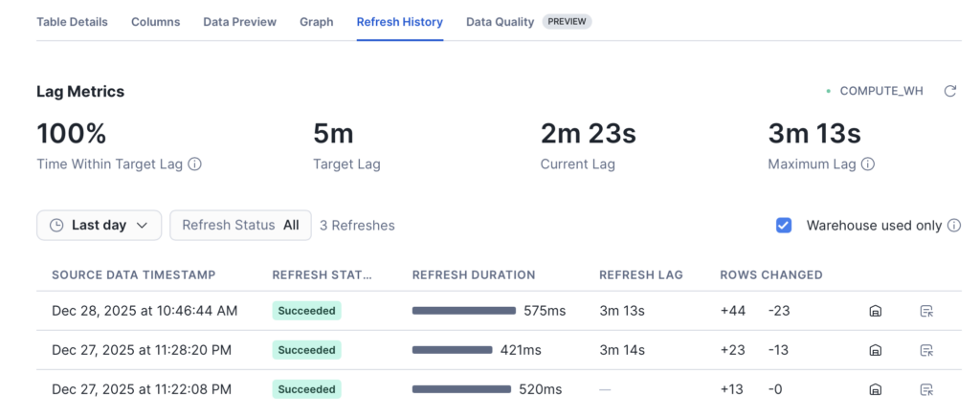Open query profile icon for 11:22:08 PM refresh
980x416 pixels.
[x=925, y=389]
